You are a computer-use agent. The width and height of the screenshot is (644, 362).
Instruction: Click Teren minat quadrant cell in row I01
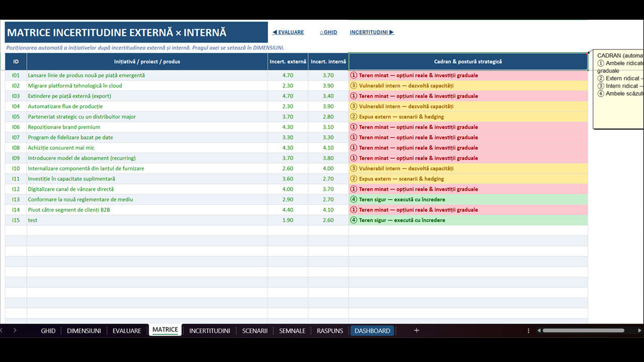tap(468, 75)
